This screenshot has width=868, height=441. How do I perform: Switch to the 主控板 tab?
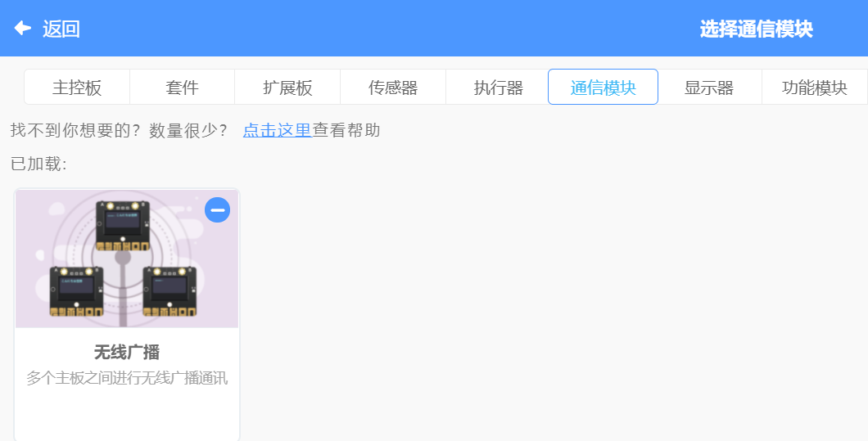[77, 87]
